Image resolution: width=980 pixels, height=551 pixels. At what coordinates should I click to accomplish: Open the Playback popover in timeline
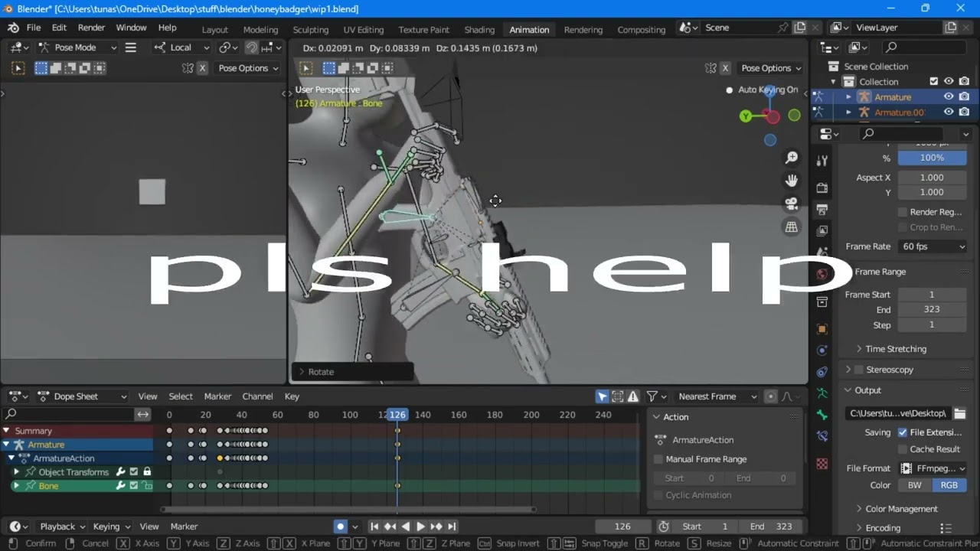tap(62, 527)
